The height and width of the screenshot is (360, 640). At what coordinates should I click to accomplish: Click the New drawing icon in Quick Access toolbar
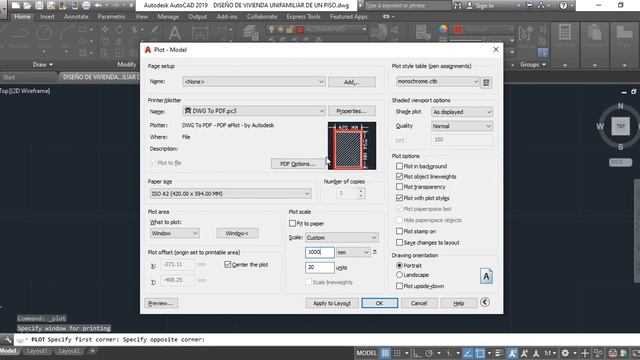click(16, 5)
